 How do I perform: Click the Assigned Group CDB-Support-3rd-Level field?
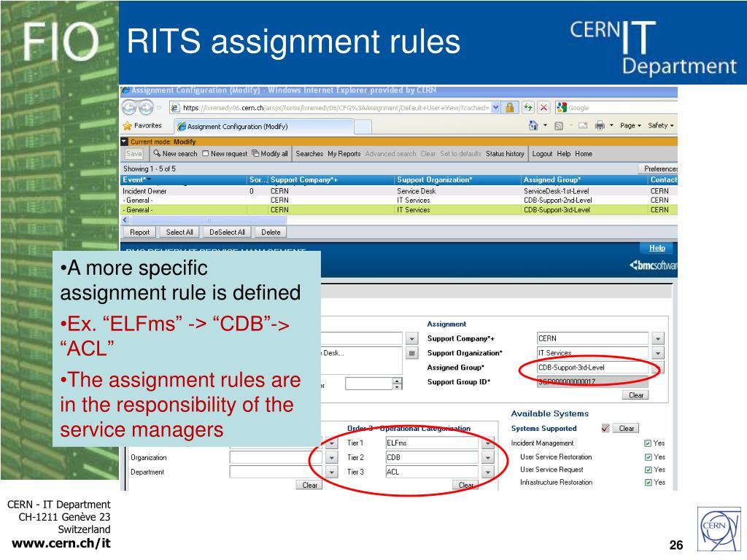click(592, 367)
